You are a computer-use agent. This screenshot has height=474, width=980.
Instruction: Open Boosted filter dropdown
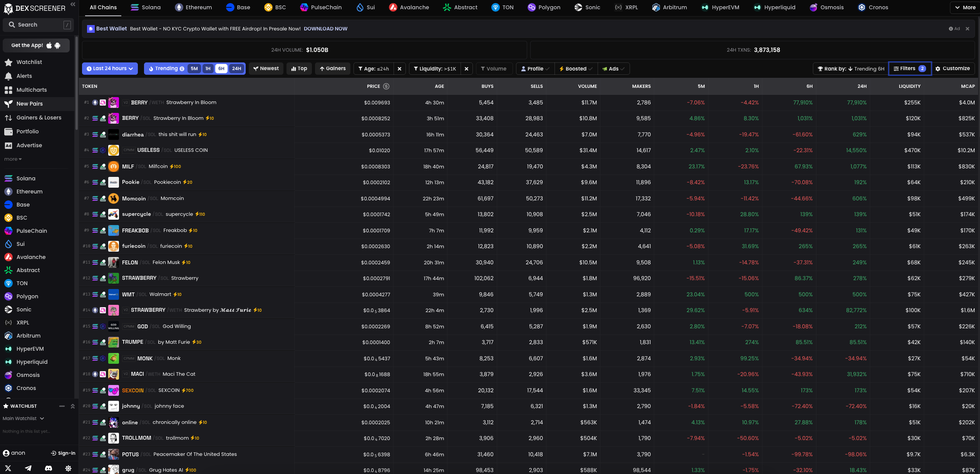point(576,69)
